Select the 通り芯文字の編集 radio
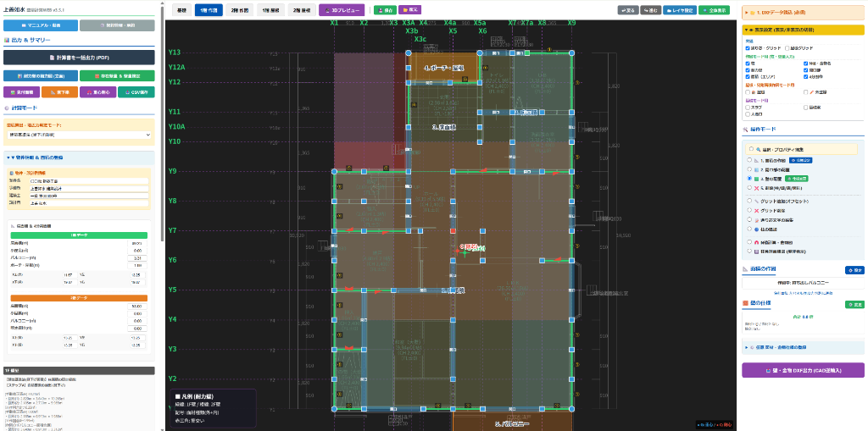Image resolution: width=868 pixels, height=431 pixels. [749, 219]
